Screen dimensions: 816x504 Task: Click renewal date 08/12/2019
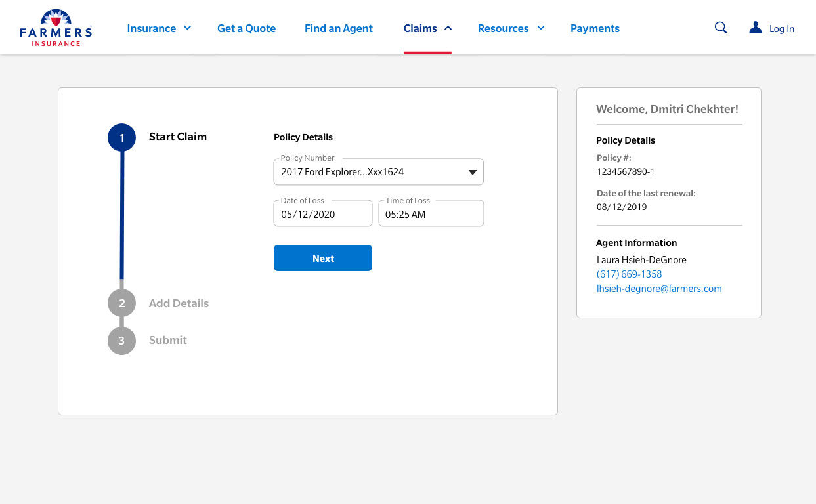622,207
